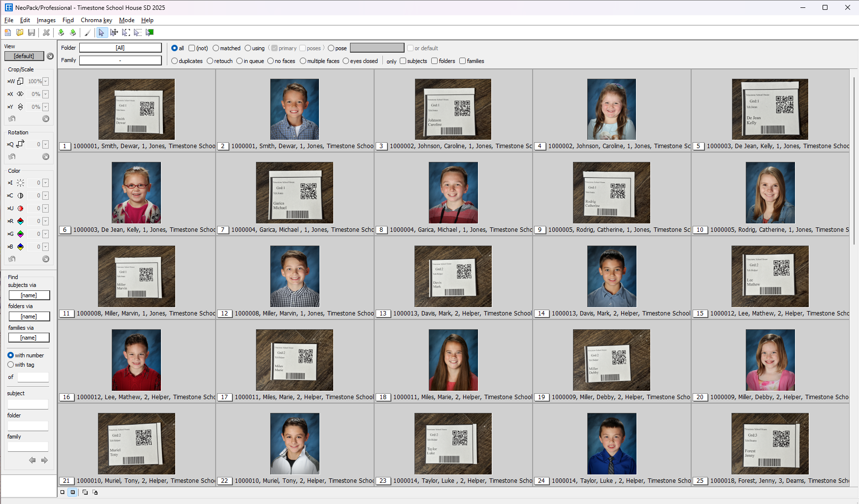Screen dimensions: 859x504
Task: Select the green chroma key pointer tool
Action: (150, 32)
